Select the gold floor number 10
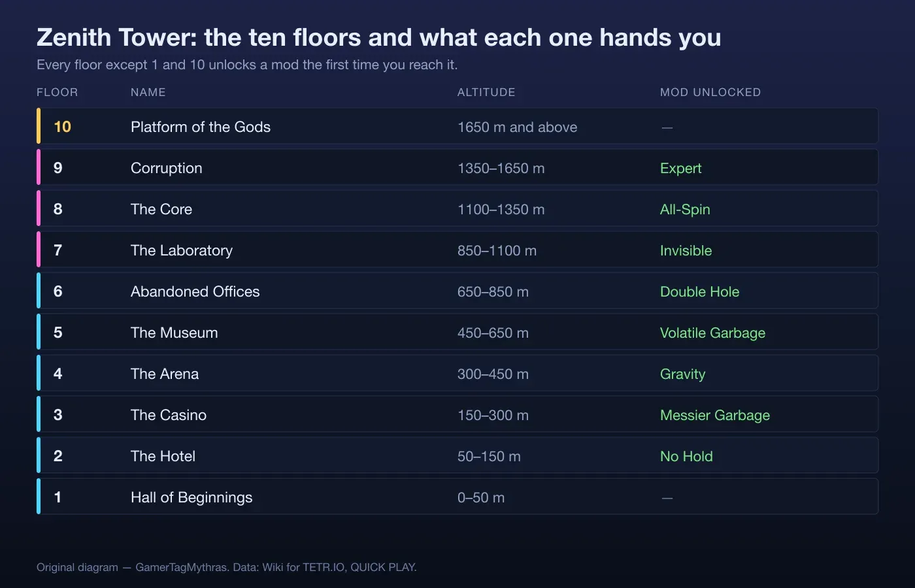Screen dimensions: 915x588 [62, 127]
